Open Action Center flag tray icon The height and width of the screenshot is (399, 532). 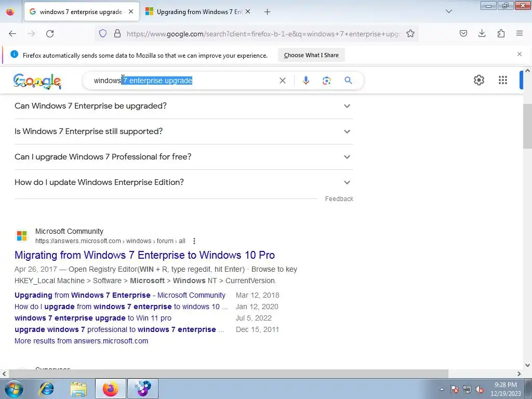pyautogui.click(x=454, y=389)
